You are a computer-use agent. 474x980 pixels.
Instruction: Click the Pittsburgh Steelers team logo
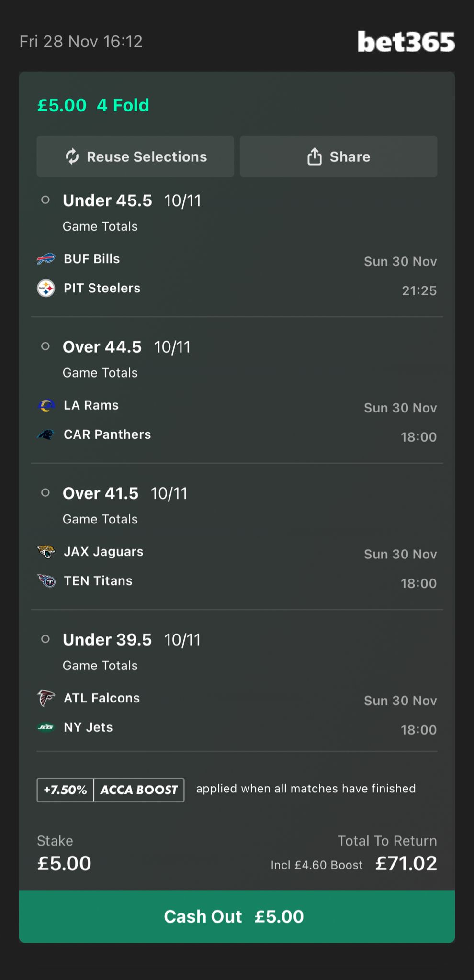tap(46, 288)
